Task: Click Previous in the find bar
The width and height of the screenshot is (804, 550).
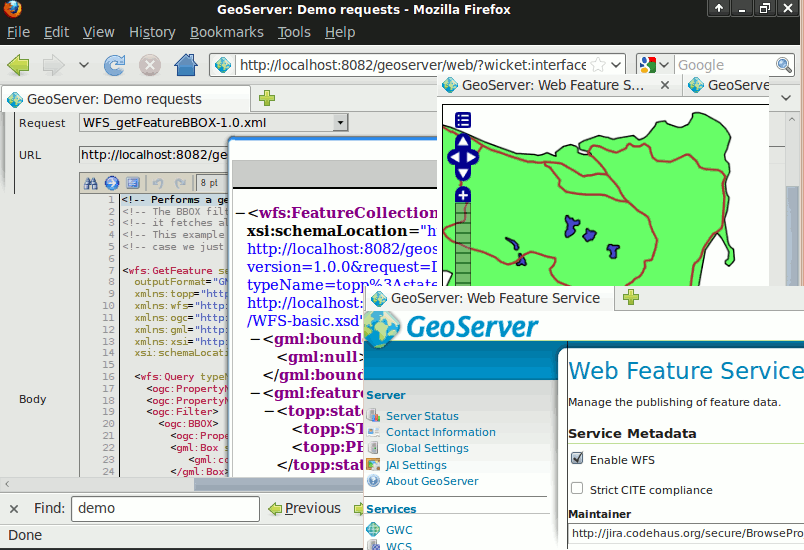Action: click(303, 508)
